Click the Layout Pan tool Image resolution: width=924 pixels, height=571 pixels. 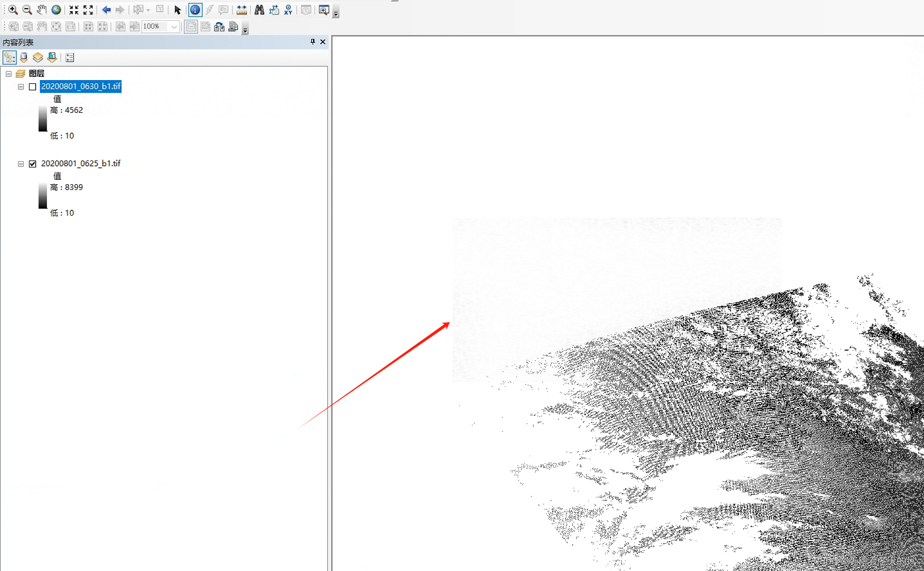[42, 27]
